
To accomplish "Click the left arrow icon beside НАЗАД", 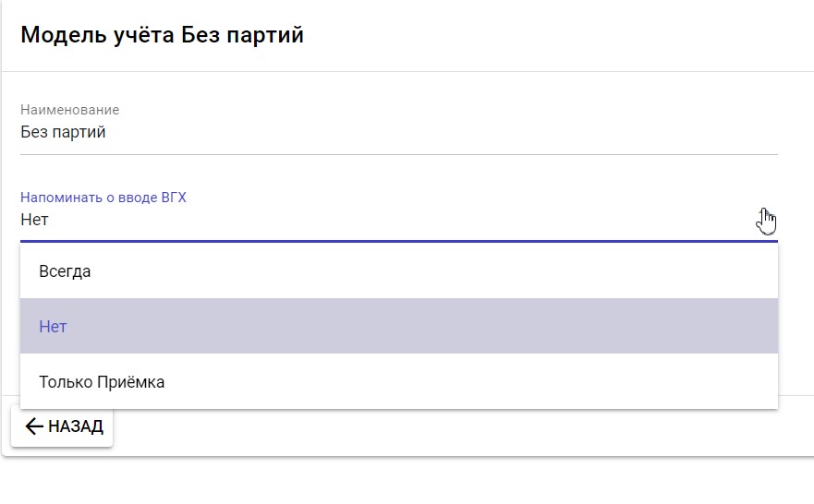I will pyautogui.click(x=34, y=426).
